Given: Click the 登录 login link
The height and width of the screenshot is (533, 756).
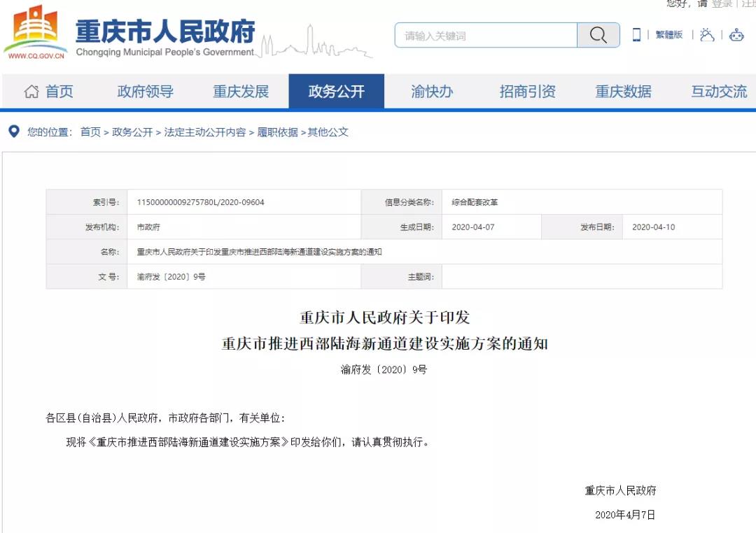Looking at the screenshot, I should 722,3.
